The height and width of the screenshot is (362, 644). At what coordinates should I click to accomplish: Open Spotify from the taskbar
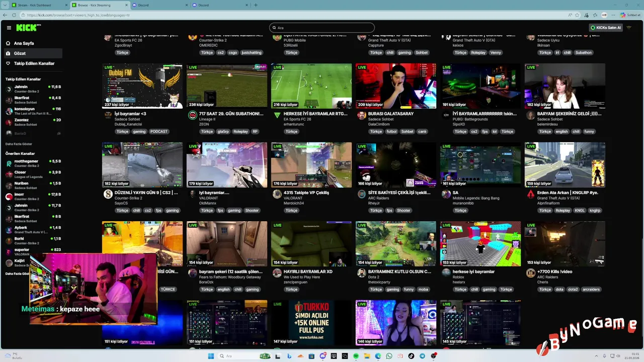click(x=356, y=356)
